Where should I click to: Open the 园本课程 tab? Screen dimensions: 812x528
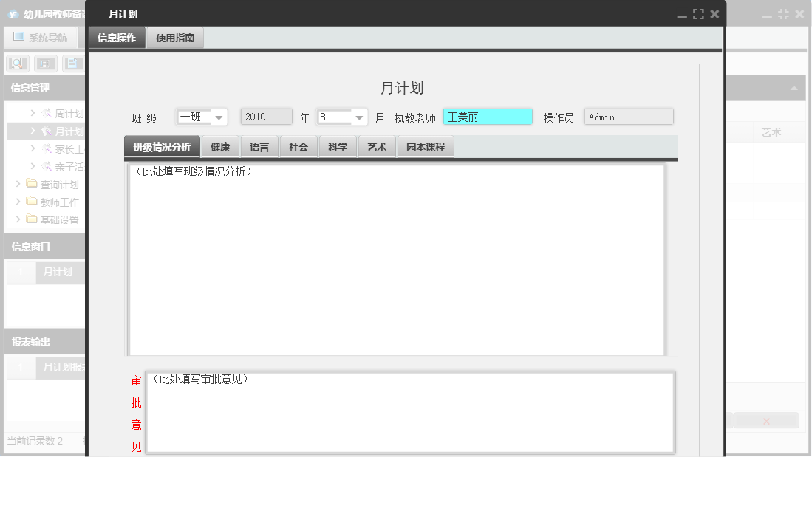point(426,147)
